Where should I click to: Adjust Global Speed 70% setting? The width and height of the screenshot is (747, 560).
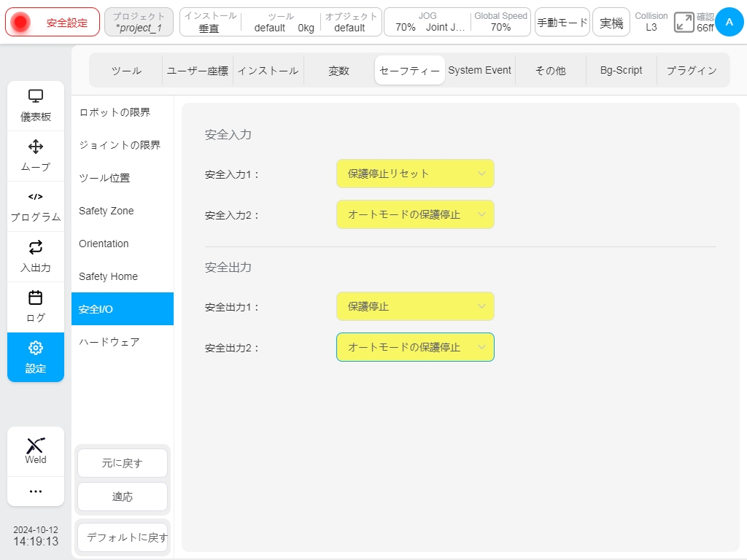pyautogui.click(x=500, y=22)
